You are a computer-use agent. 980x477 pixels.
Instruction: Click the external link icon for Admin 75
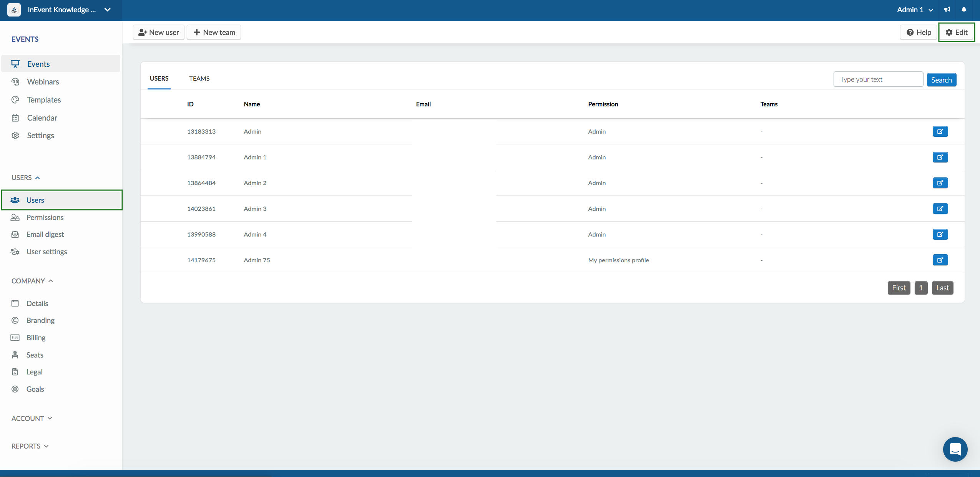940,260
